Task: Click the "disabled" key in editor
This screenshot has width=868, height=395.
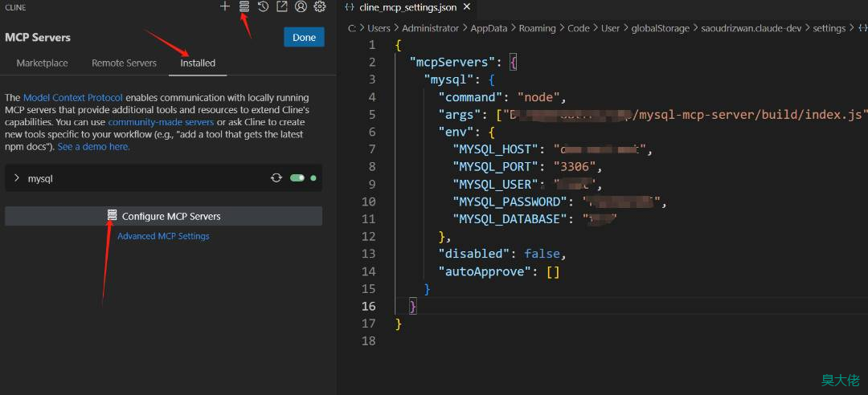Action: (x=474, y=254)
